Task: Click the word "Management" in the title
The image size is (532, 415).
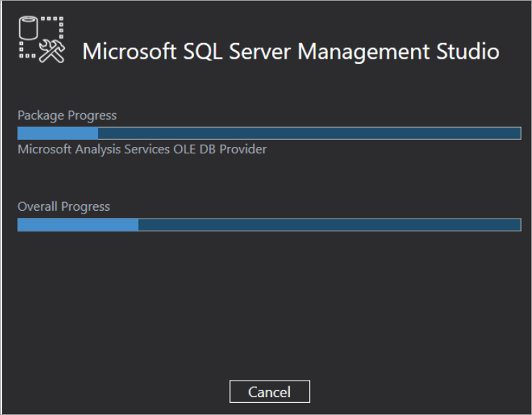Action: (363, 52)
